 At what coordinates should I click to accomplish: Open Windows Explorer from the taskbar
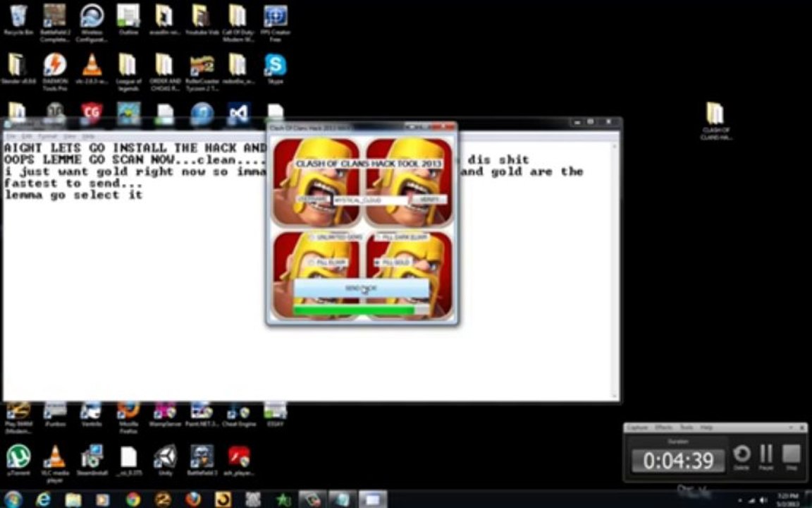pyautogui.click(x=73, y=500)
